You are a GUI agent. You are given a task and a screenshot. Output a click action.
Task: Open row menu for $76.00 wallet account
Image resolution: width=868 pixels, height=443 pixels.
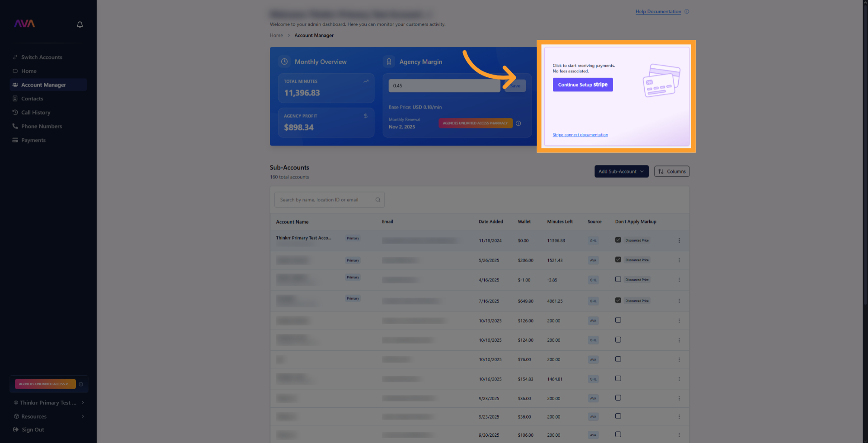679,360
